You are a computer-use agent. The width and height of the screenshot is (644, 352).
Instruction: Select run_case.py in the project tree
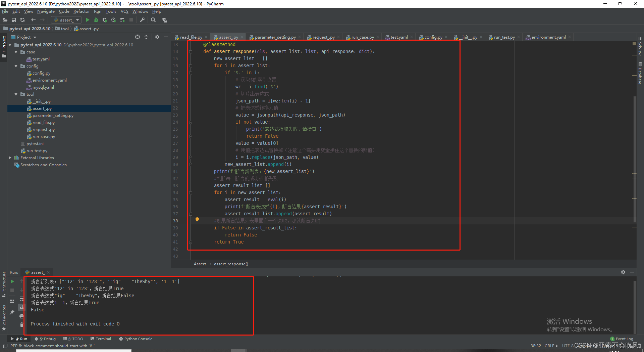pos(44,137)
